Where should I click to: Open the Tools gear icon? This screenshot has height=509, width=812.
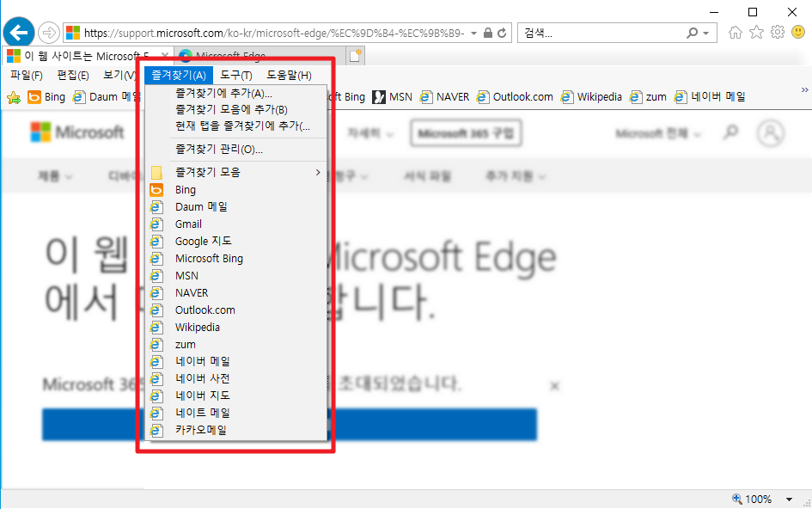pyautogui.click(x=778, y=33)
